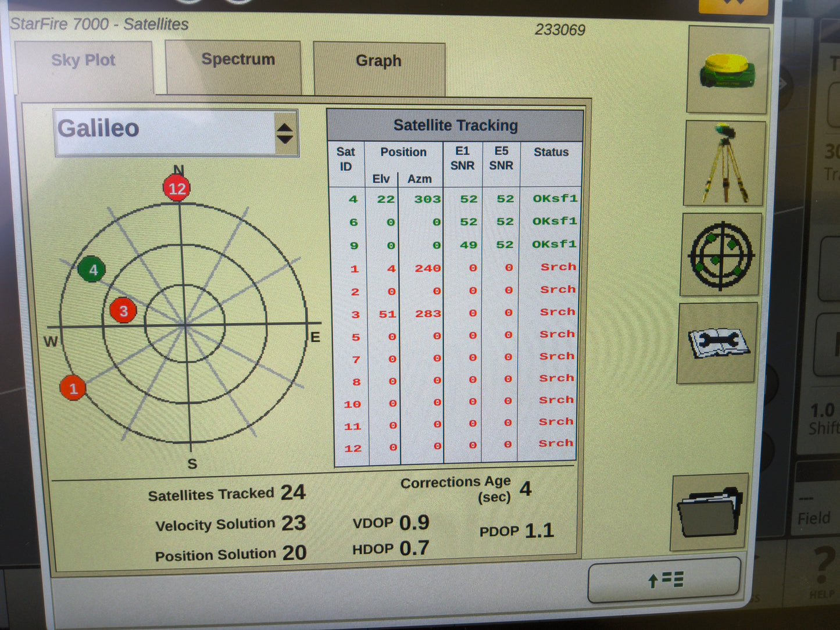Click the Field label in side panel
Screen dimensions: 840x630
coord(813,518)
